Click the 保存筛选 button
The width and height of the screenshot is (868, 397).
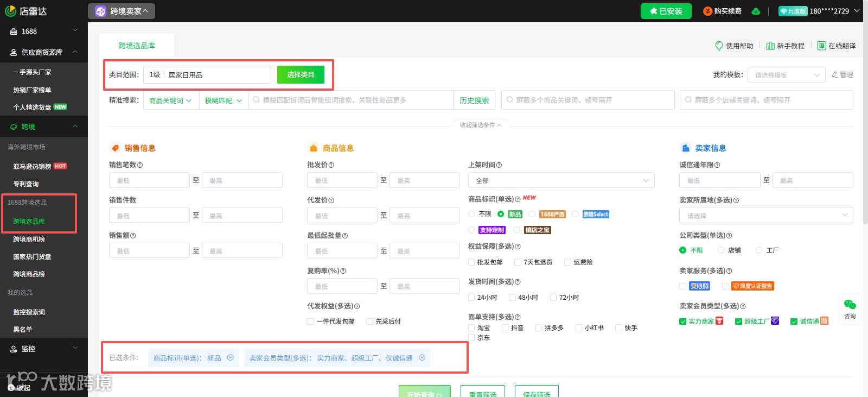point(537,392)
